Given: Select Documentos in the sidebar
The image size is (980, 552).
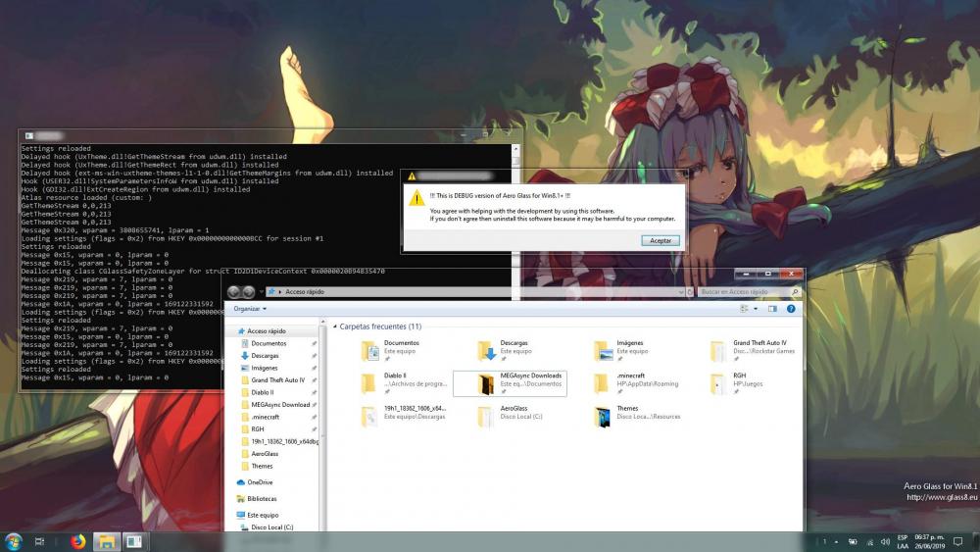Looking at the screenshot, I should 269,343.
